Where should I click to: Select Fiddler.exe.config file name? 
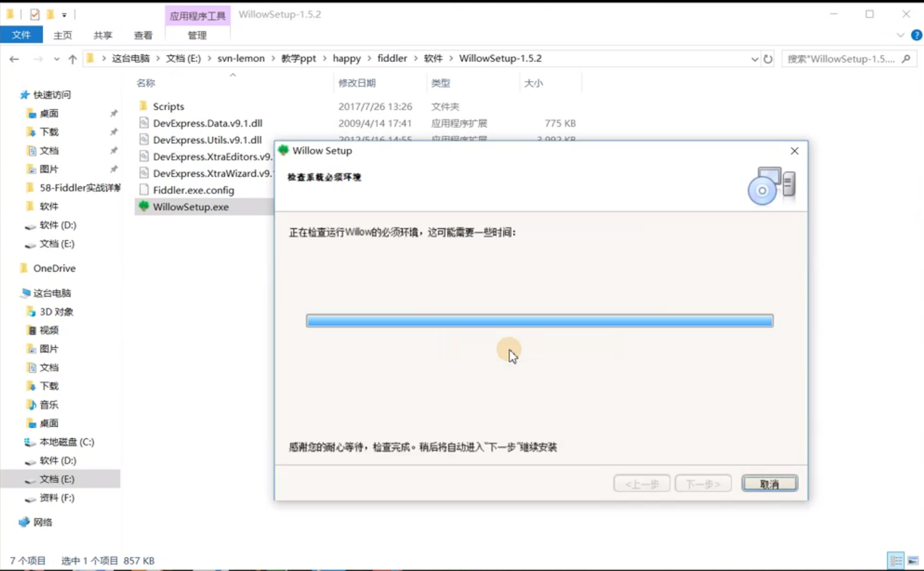194,190
